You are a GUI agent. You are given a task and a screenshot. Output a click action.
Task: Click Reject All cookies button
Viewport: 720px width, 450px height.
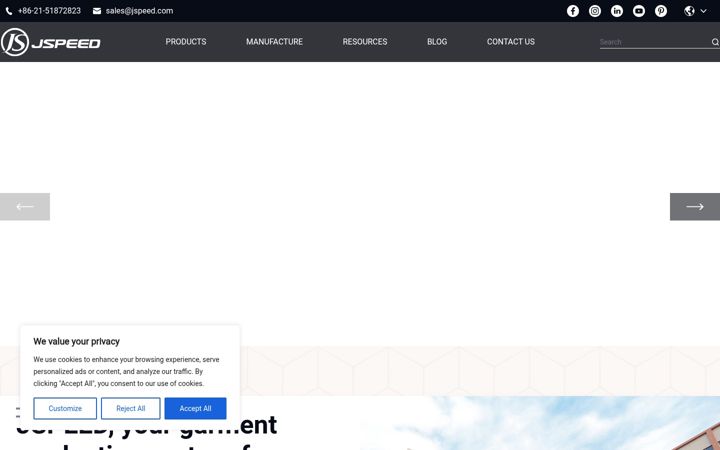click(x=130, y=408)
